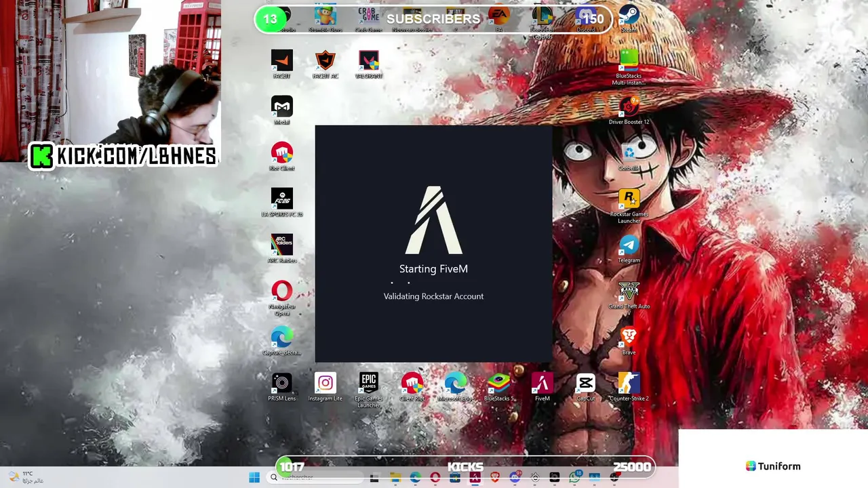Click the 'Starting FiveM' text

[x=433, y=268]
